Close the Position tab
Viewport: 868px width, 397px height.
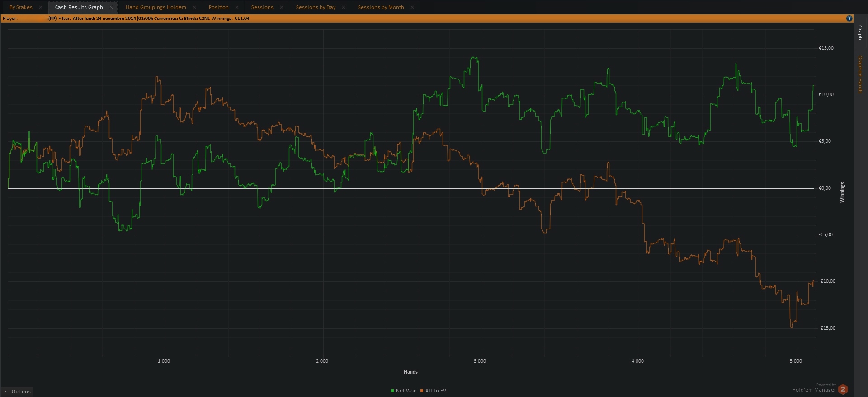(237, 7)
